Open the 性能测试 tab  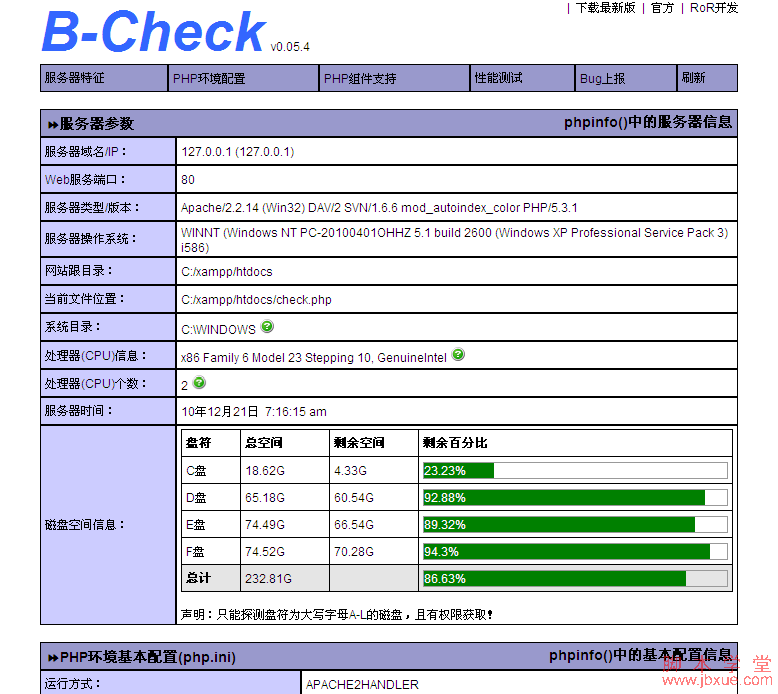[x=498, y=78]
